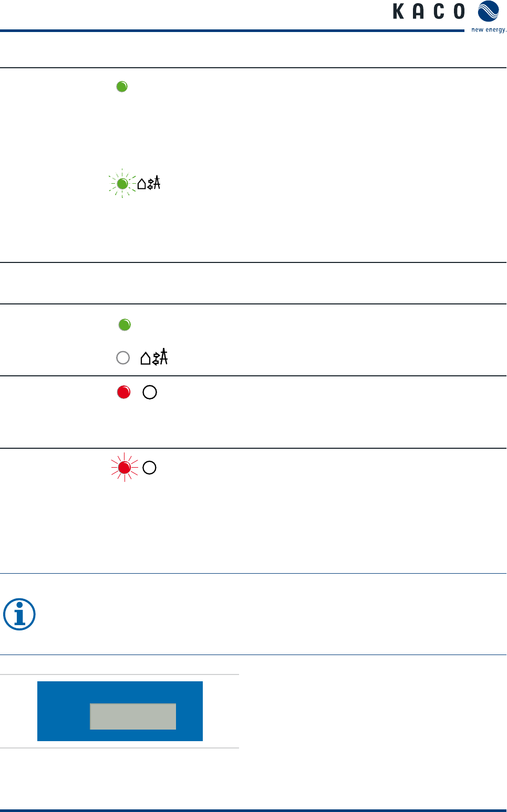Click the thick blue header line

pyautogui.click(x=232, y=31)
